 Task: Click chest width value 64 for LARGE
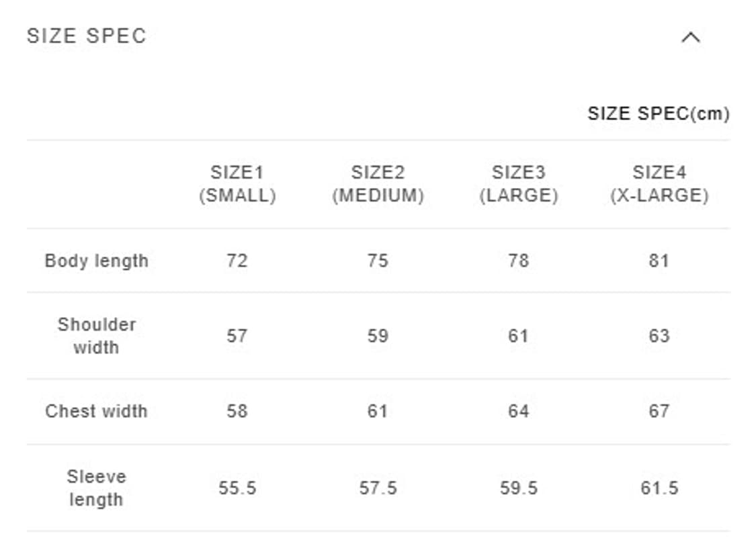(x=518, y=411)
